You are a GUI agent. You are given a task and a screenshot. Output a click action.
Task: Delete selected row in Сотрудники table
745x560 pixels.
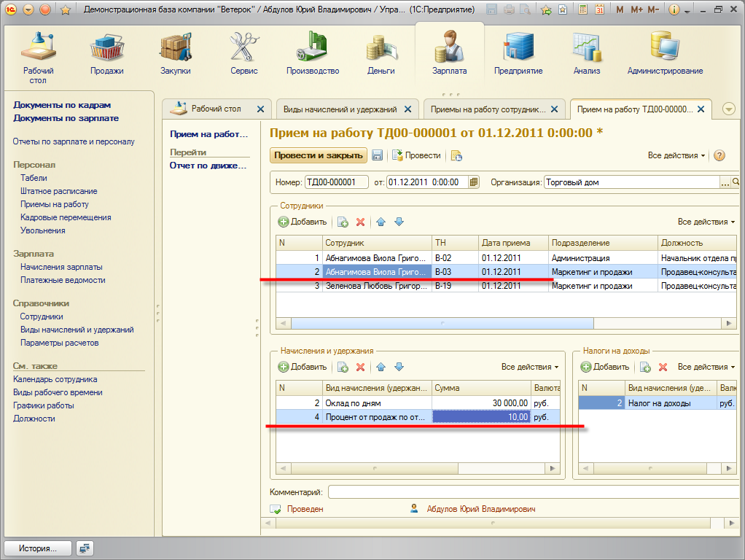[360, 222]
